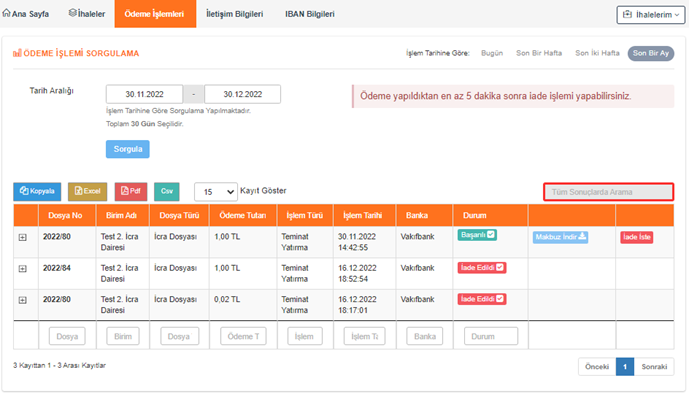Sort by Ödeme Tutarı column
This screenshot has height=394, width=689.
(x=243, y=215)
